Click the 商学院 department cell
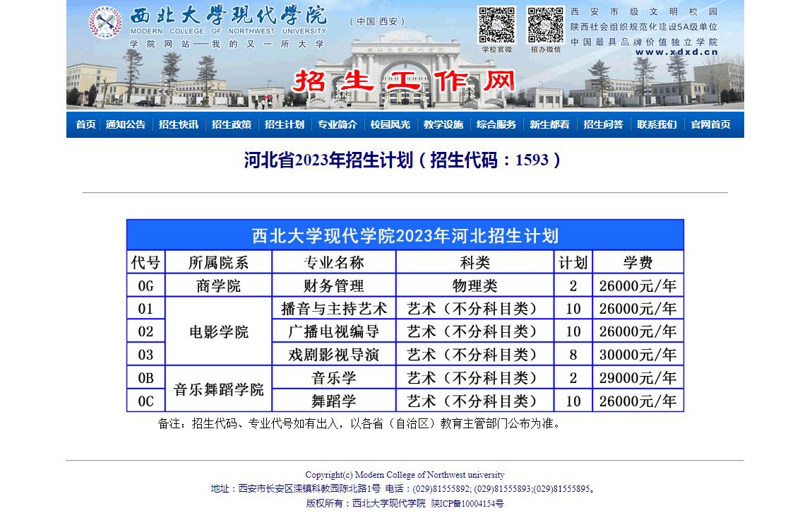812x530 pixels. click(219, 286)
